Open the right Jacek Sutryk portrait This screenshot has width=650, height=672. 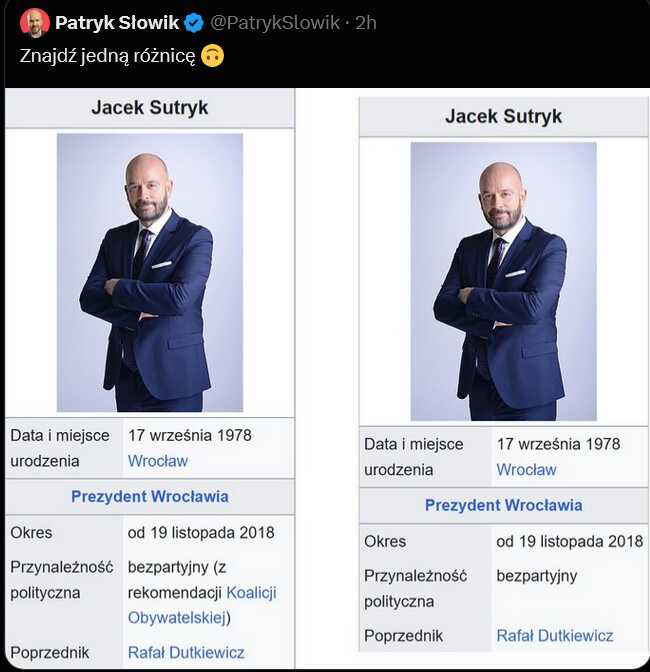503,281
